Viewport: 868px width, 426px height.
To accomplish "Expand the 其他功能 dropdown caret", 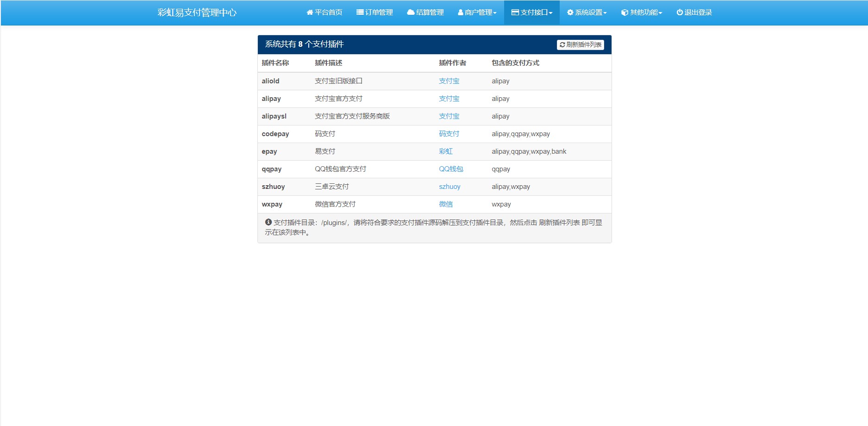I will coord(660,13).
